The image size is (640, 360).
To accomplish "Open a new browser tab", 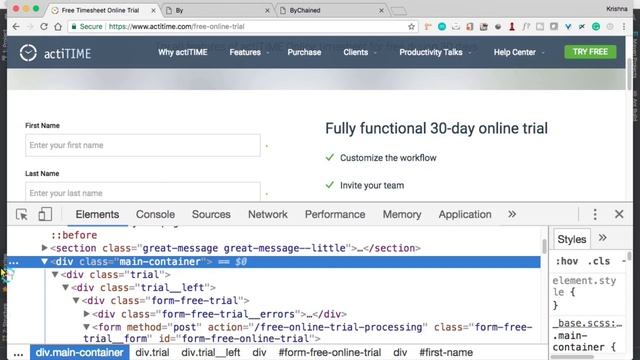I will coord(398,11).
